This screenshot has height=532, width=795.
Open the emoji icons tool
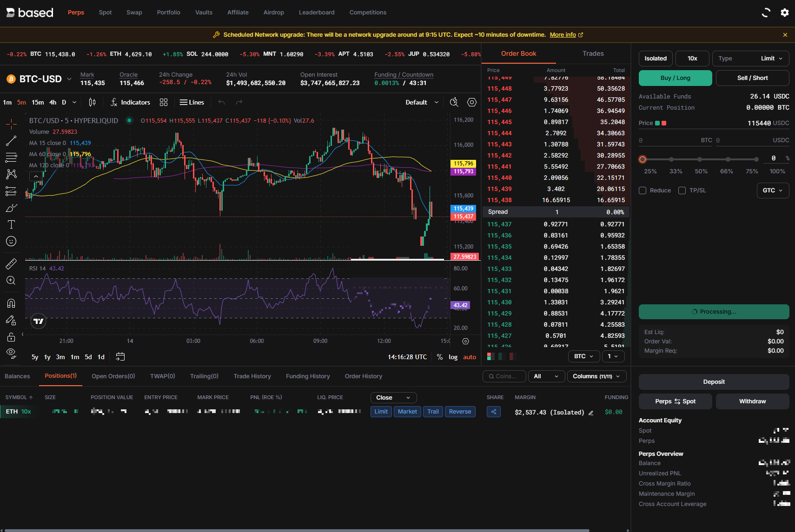[x=11, y=241]
